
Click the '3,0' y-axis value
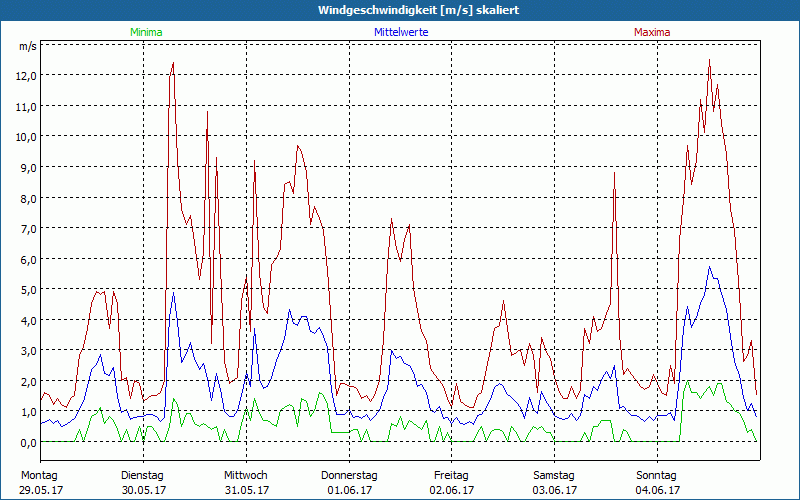(28, 352)
